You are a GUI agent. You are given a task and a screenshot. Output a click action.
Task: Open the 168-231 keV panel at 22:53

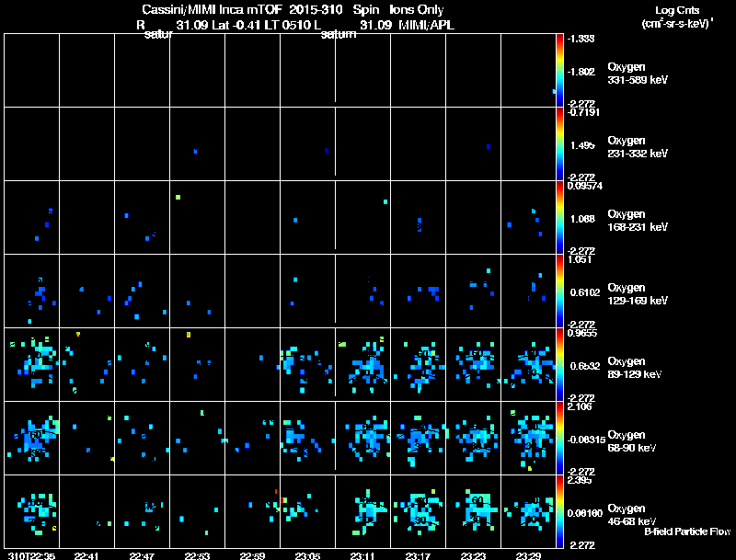click(x=197, y=218)
